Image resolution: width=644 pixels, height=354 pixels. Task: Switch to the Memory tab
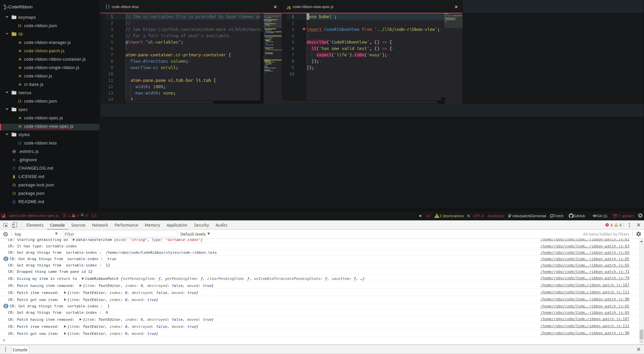(152, 225)
